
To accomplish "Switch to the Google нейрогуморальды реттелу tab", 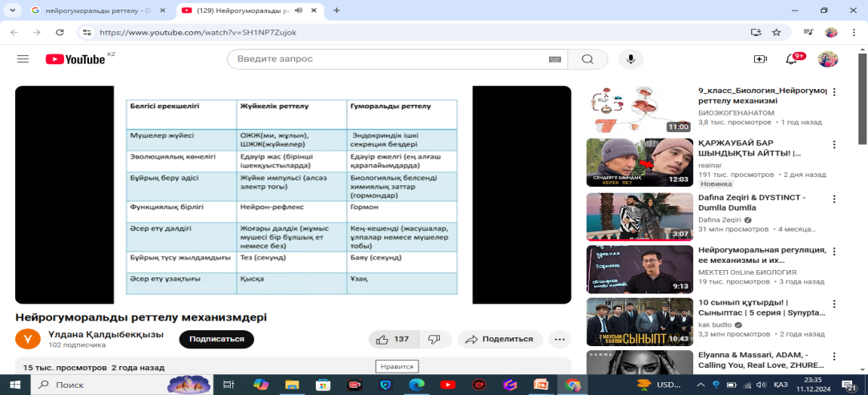I will coord(99,10).
